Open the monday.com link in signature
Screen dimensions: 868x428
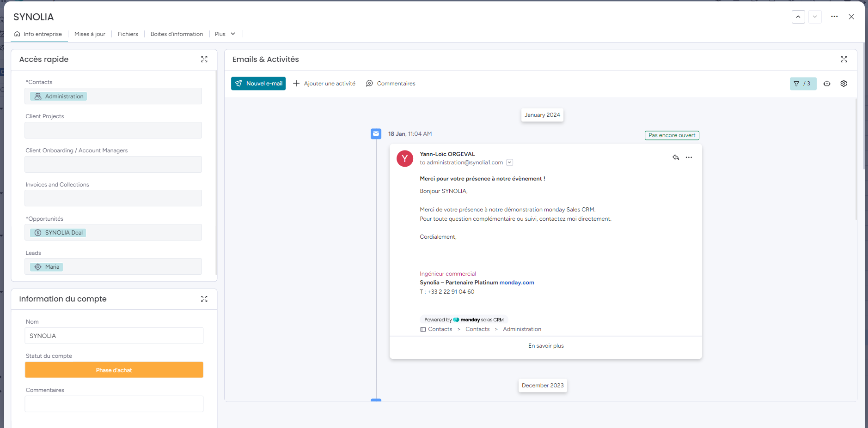click(x=517, y=283)
